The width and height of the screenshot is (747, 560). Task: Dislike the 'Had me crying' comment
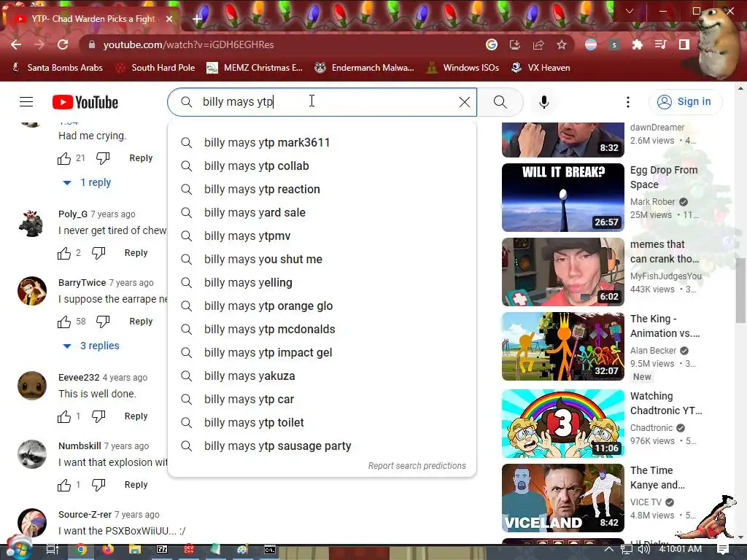tap(103, 158)
